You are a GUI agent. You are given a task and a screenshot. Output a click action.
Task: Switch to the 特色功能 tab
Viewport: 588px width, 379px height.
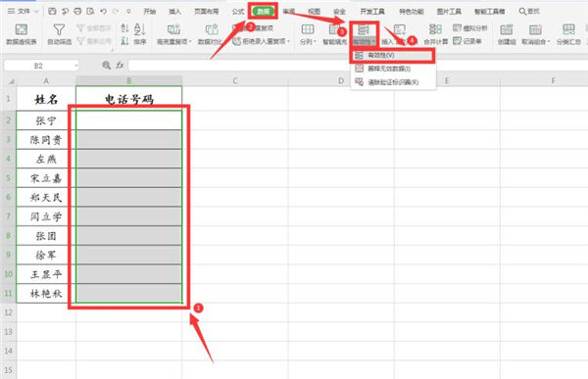[411, 12]
